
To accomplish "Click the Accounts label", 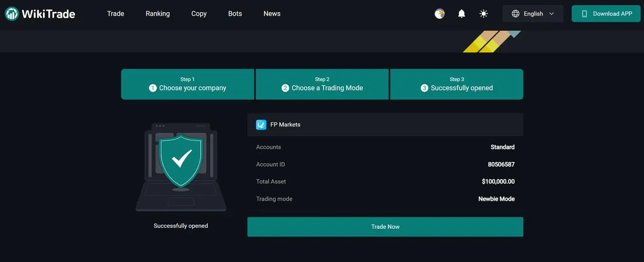I will point(269,147).
